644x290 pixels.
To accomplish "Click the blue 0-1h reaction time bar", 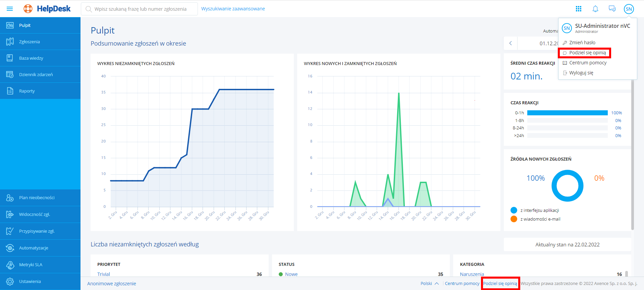I will (x=567, y=113).
